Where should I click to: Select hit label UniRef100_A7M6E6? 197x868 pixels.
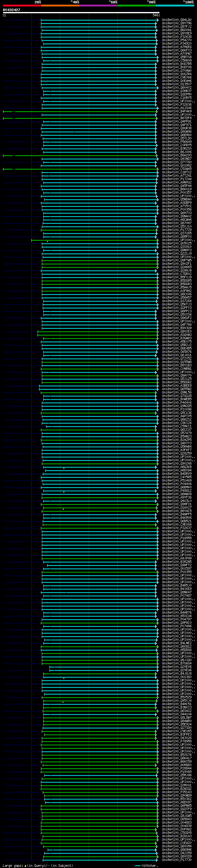[x=176, y=47]
